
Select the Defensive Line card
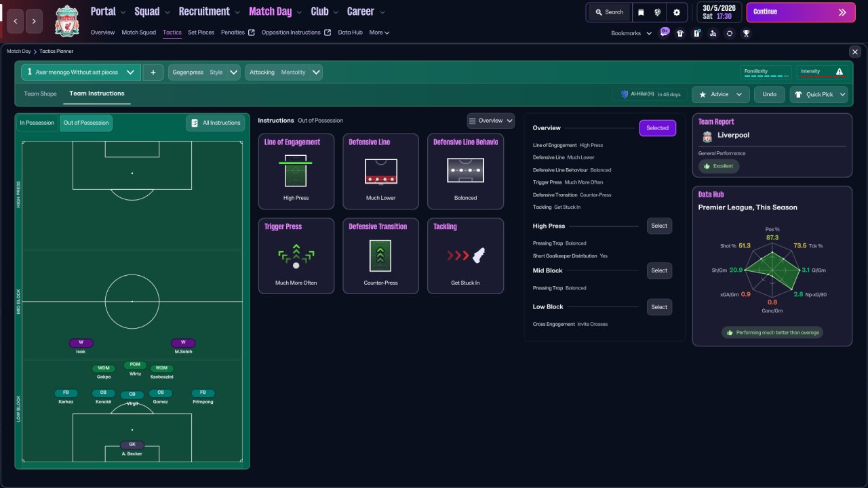point(380,171)
